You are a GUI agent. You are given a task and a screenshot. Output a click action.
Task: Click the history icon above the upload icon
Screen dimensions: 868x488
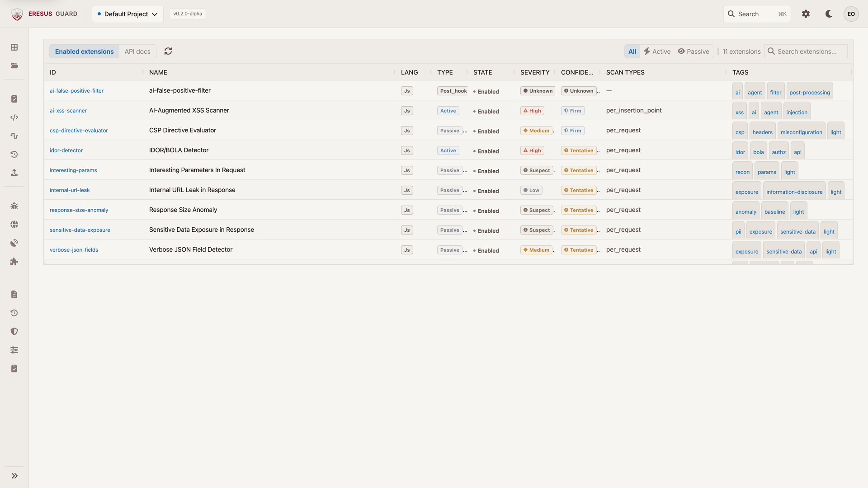click(x=14, y=155)
